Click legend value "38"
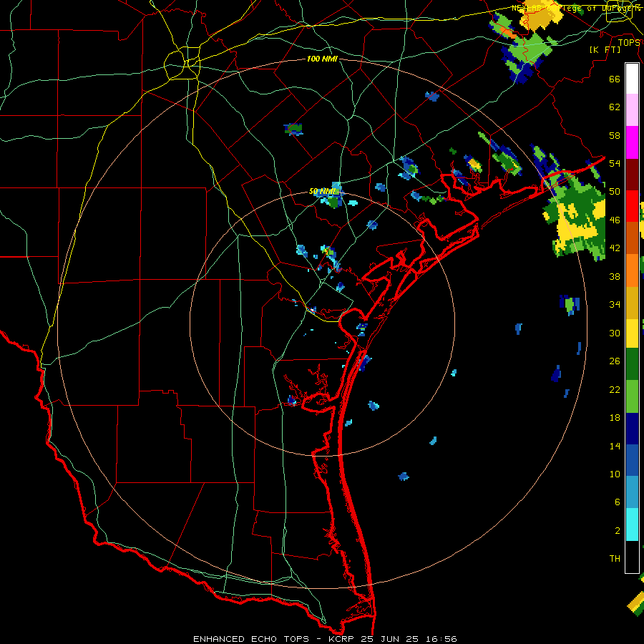Viewport: 644px width, 644px height. tap(615, 276)
